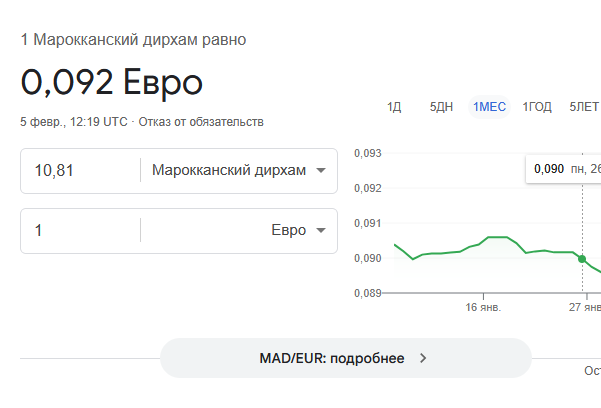
Task: Click the 0,090 chart tooltip
Action: (563, 168)
